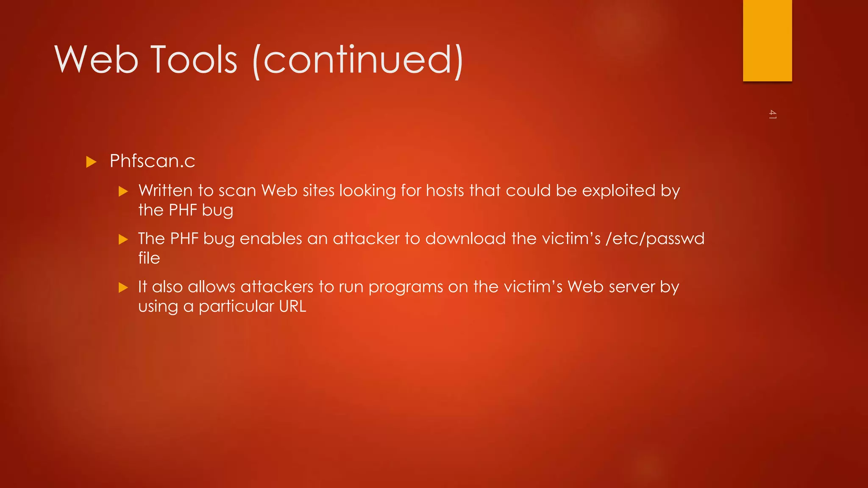Click the bullet arrow before 'It also allows'
868x488 pixels.
(x=123, y=288)
